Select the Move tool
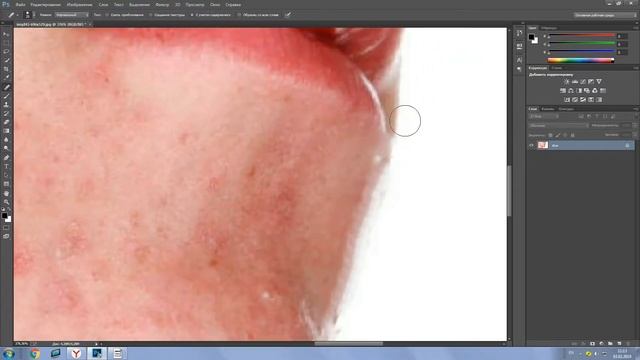This screenshot has height=360, width=640. click(x=6, y=34)
